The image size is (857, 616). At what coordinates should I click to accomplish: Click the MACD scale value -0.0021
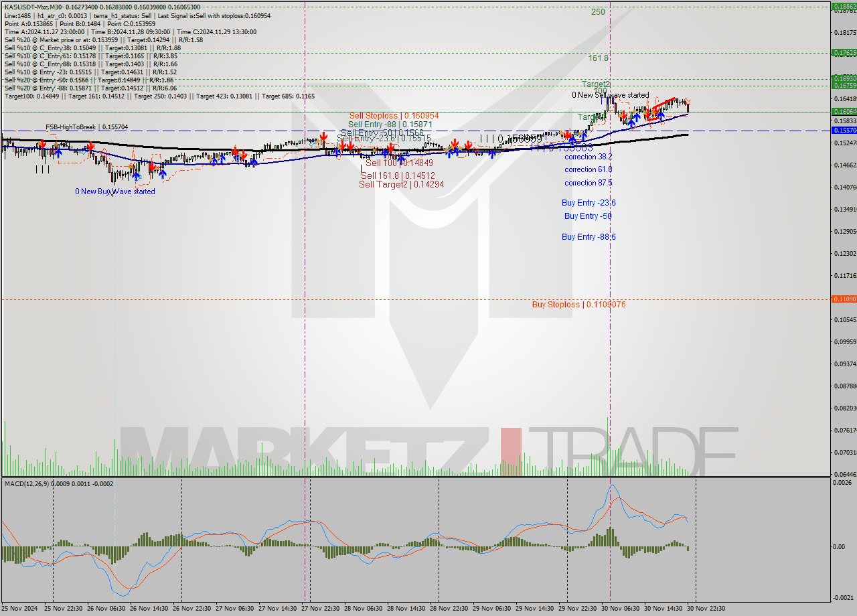(842, 597)
